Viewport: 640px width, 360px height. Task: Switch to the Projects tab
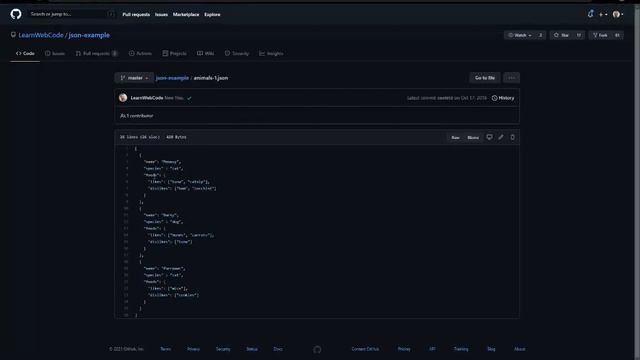point(174,53)
